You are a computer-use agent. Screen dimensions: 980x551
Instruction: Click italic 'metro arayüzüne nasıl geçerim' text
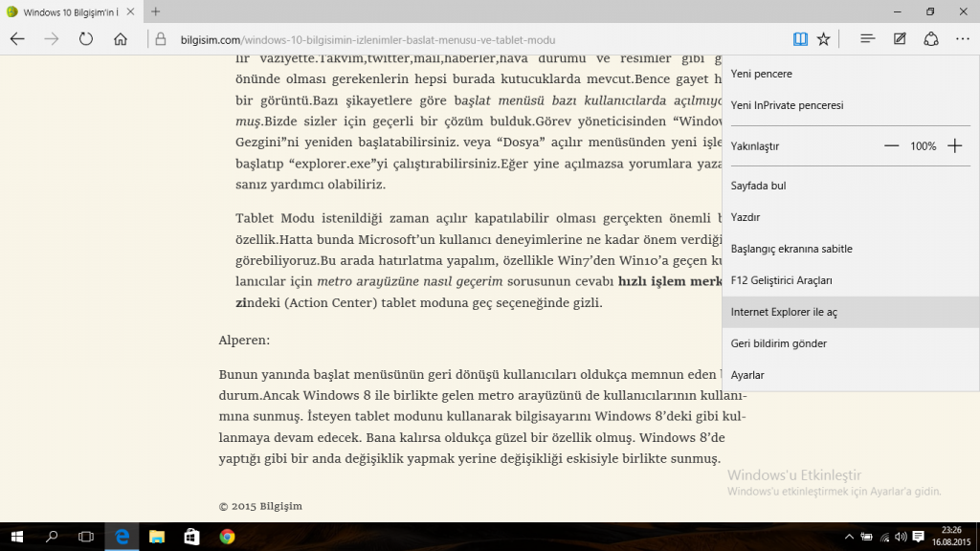tap(410, 282)
